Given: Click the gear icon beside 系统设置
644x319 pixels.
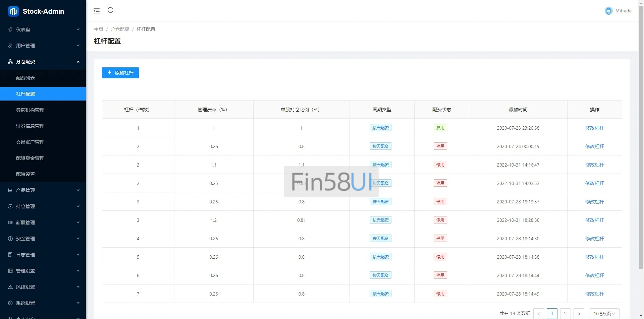Looking at the screenshot, I should [10, 303].
